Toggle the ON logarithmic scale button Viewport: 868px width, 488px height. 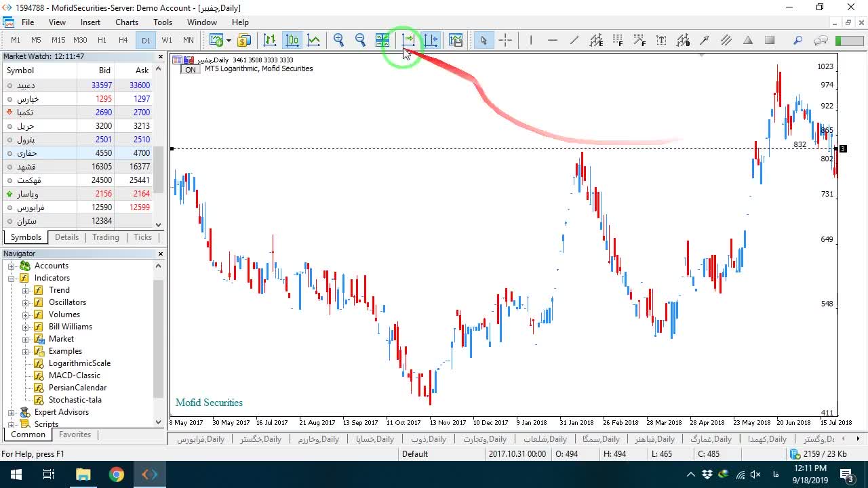(x=190, y=69)
